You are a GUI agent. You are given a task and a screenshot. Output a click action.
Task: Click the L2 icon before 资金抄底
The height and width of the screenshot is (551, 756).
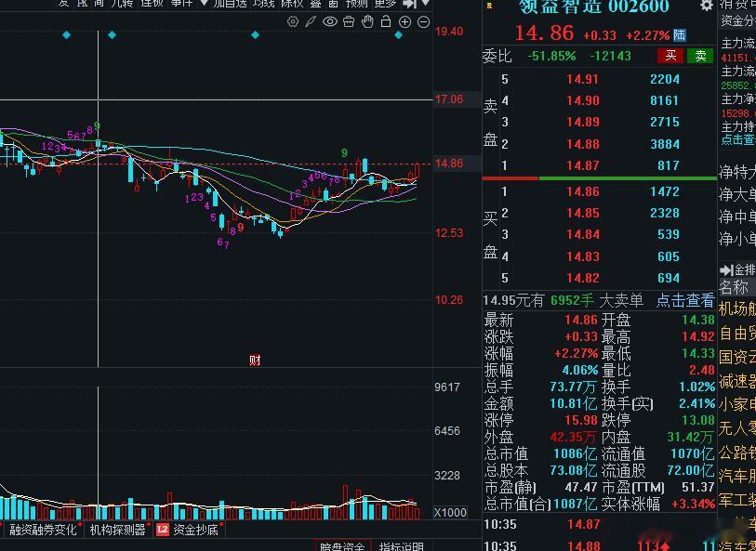point(163,530)
